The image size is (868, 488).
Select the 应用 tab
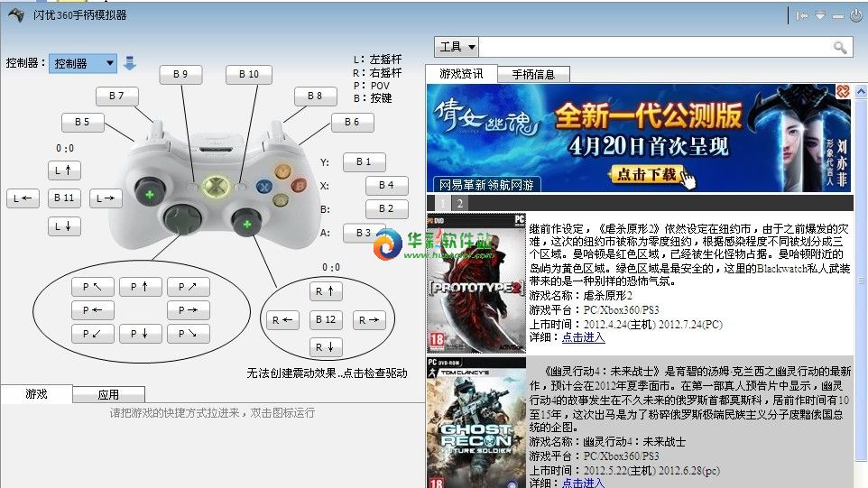point(108,394)
